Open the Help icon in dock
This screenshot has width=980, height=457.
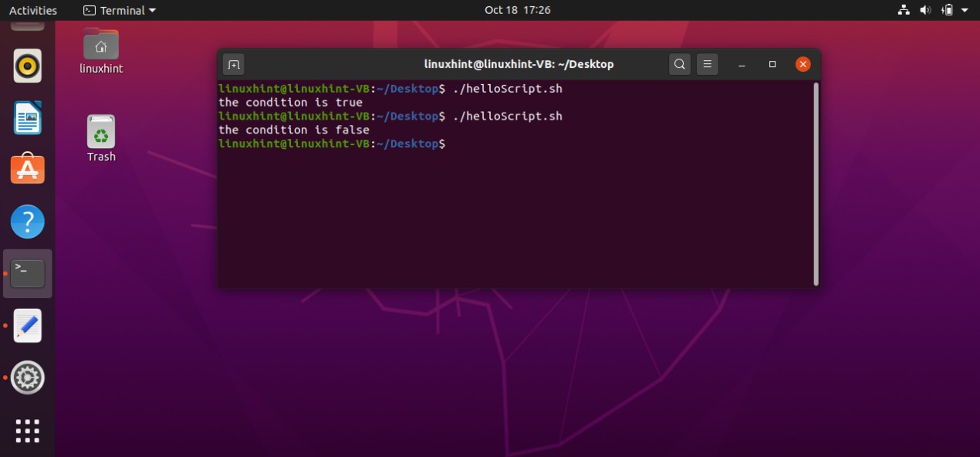28,222
